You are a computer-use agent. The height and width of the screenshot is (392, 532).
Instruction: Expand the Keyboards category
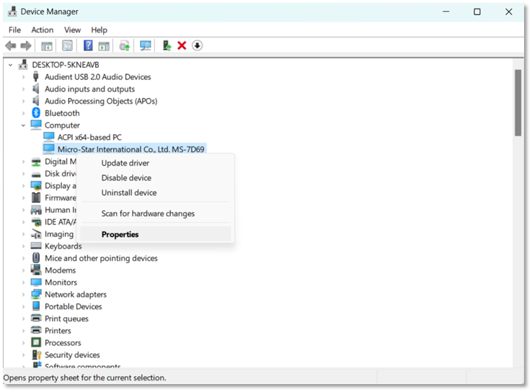point(23,246)
